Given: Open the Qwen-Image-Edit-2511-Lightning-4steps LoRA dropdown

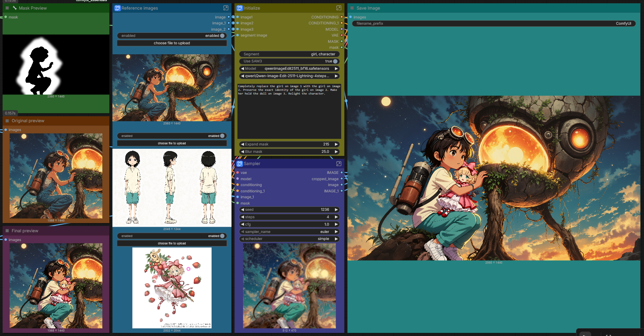Looking at the screenshot, I should [289, 76].
